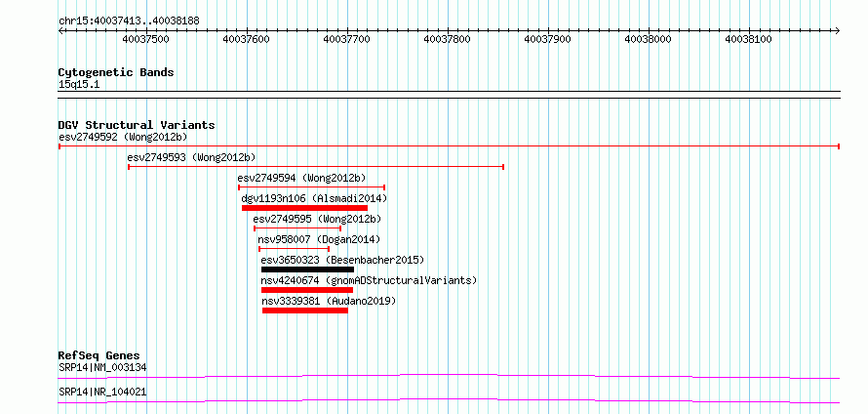This screenshot has height=414, width=868.
Task: Click the DGV Structural Variants track title
Action: [x=137, y=125]
